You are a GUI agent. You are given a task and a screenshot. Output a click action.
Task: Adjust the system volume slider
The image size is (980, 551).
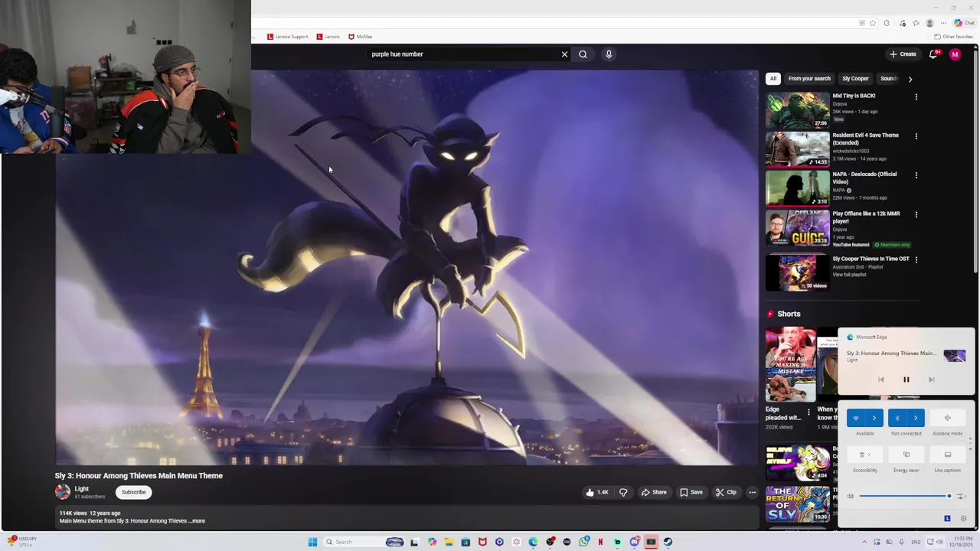pos(904,496)
